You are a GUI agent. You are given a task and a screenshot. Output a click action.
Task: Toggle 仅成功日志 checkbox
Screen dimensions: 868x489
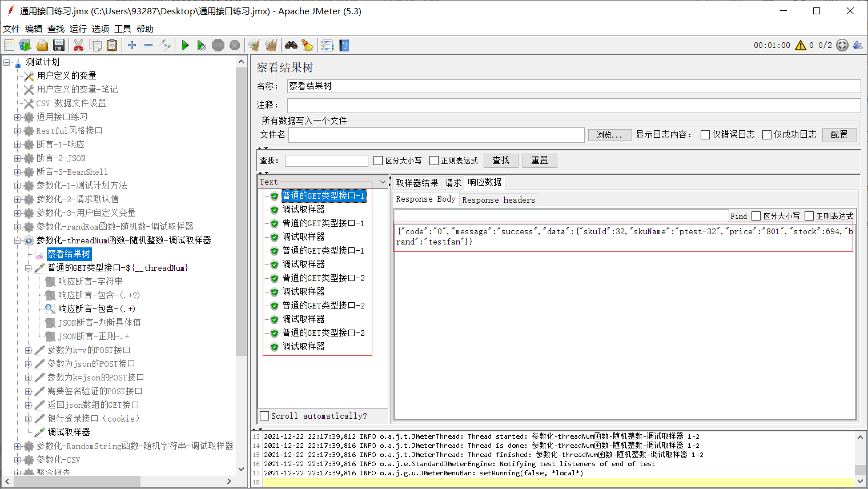(767, 135)
